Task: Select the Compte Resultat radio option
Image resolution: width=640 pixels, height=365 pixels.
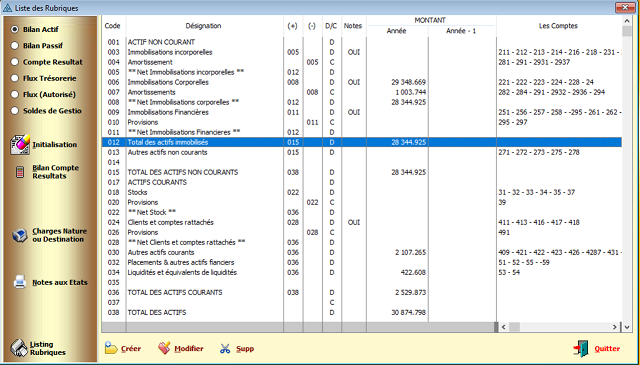Action: coord(15,62)
